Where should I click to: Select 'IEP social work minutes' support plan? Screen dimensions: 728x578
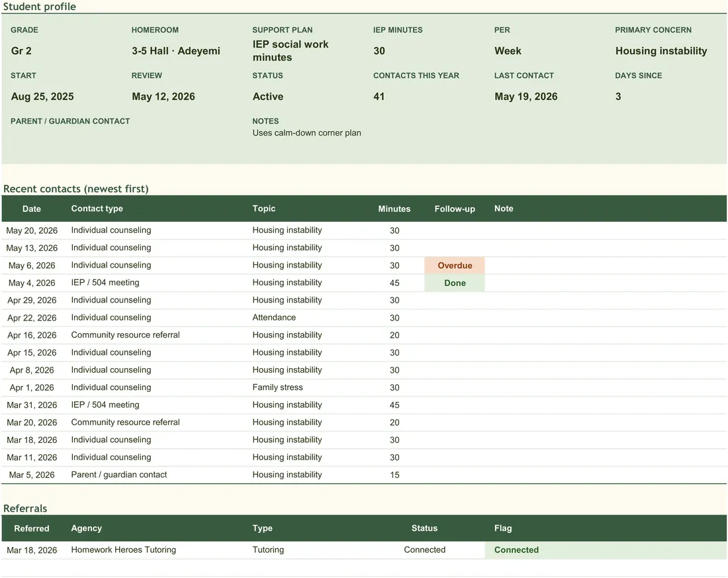coord(291,50)
